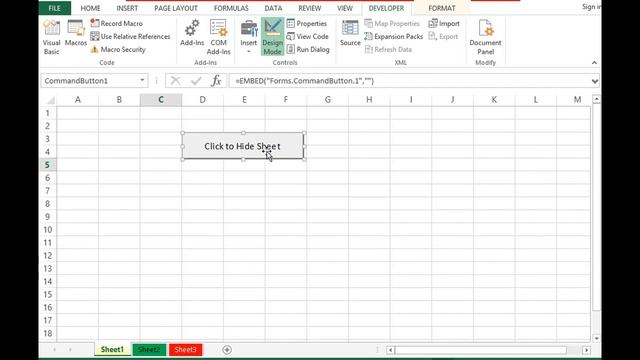Open COM Add-Ins dialog

pos(218,37)
